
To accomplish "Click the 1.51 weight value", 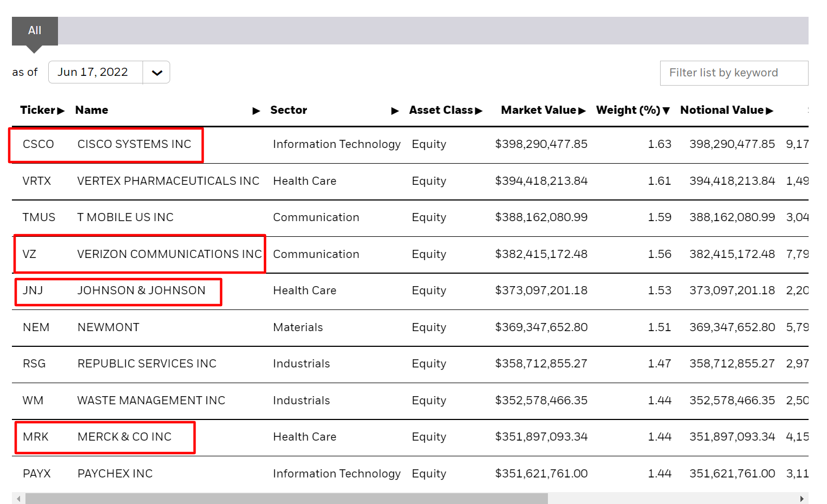I will (660, 327).
